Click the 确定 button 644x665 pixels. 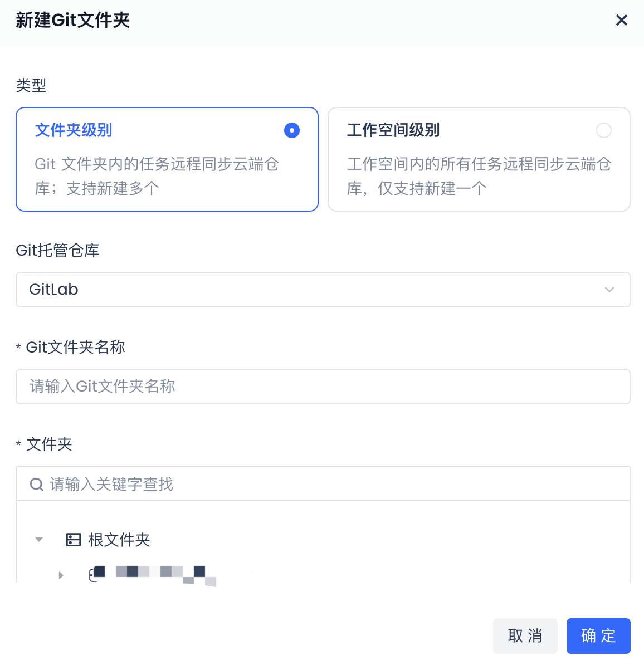click(598, 635)
